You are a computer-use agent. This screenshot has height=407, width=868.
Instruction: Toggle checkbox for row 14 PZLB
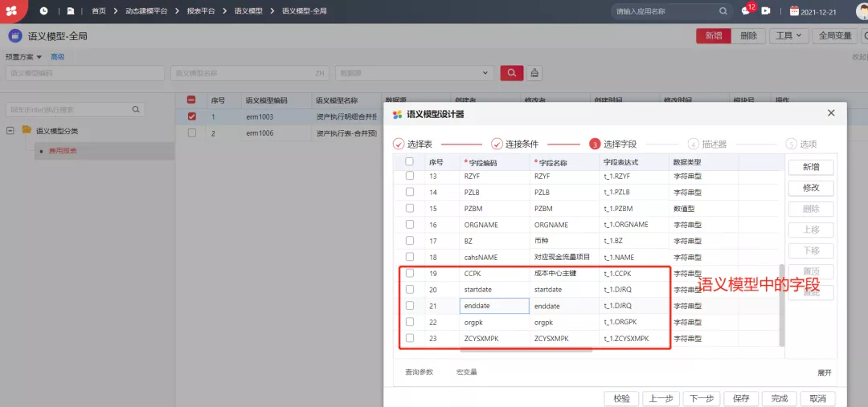coord(410,192)
